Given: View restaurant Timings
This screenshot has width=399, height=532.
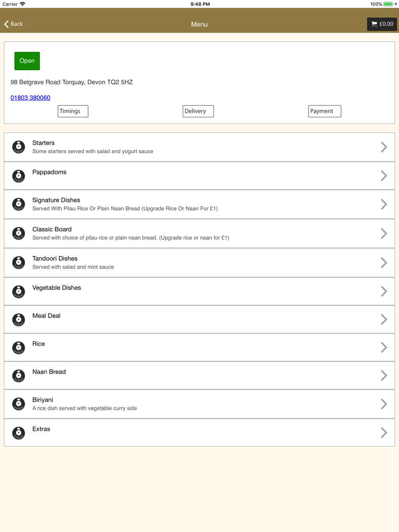Looking at the screenshot, I should point(73,111).
